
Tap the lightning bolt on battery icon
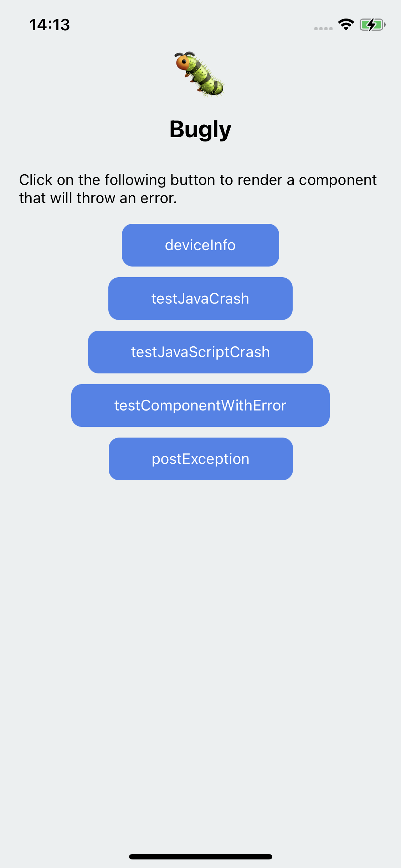(x=372, y=25)
